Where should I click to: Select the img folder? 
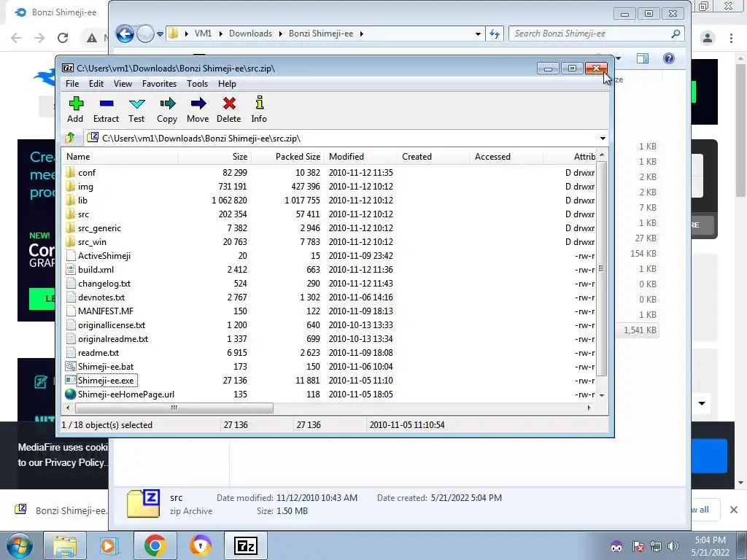86,187
